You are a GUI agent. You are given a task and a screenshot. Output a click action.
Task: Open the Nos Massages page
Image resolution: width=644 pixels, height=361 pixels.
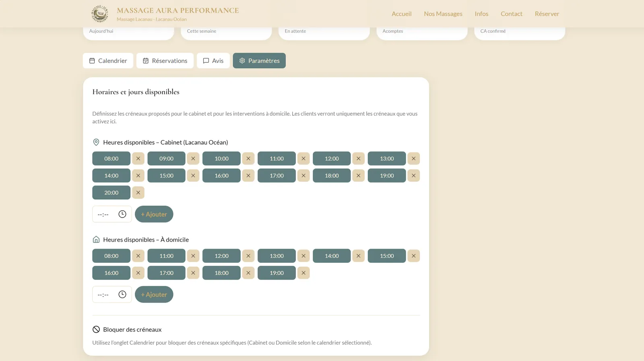(443, 14)
